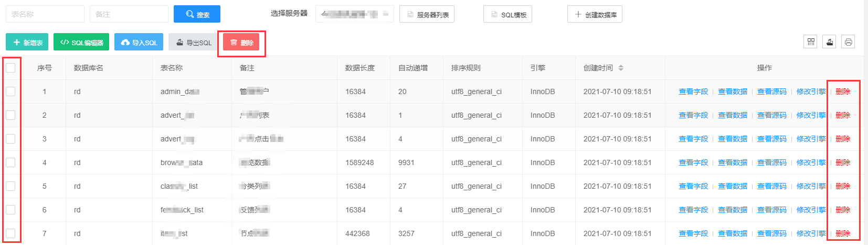The width and height of the screenshot is (868, 245).
Task: Check the checkbox for row 3
Action: [x=10, y=139]
